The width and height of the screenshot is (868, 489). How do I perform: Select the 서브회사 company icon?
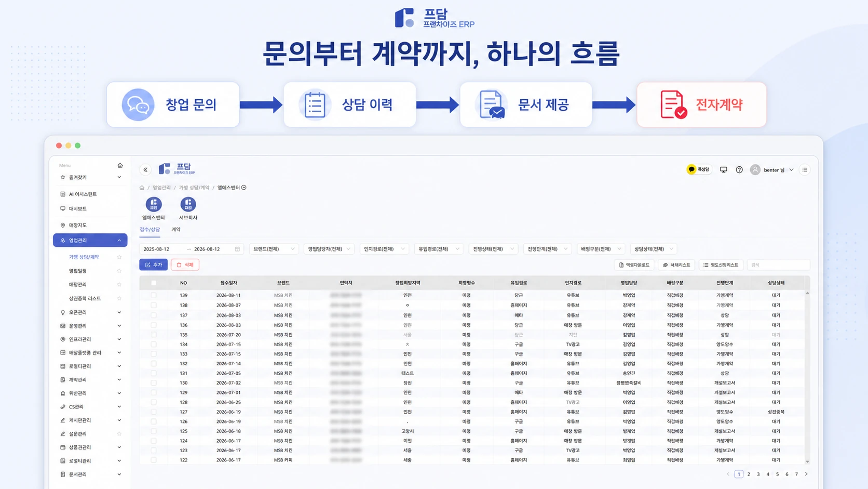188,204
